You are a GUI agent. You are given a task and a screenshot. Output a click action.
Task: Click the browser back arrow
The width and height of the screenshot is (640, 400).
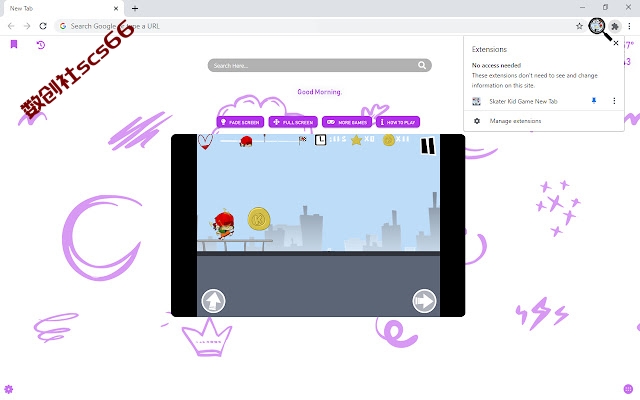(x=11, y=26)
